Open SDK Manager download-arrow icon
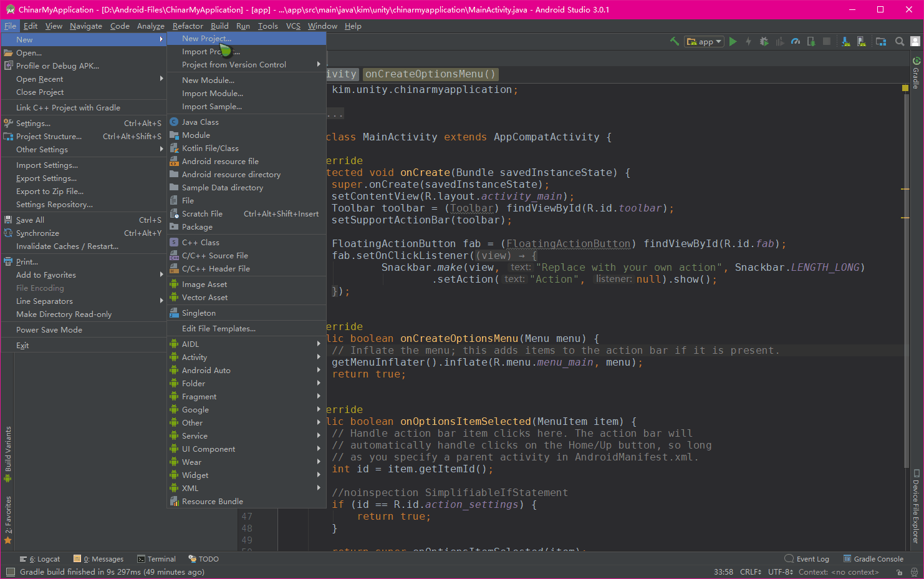The image size is (924, 579). pos(845,41)
